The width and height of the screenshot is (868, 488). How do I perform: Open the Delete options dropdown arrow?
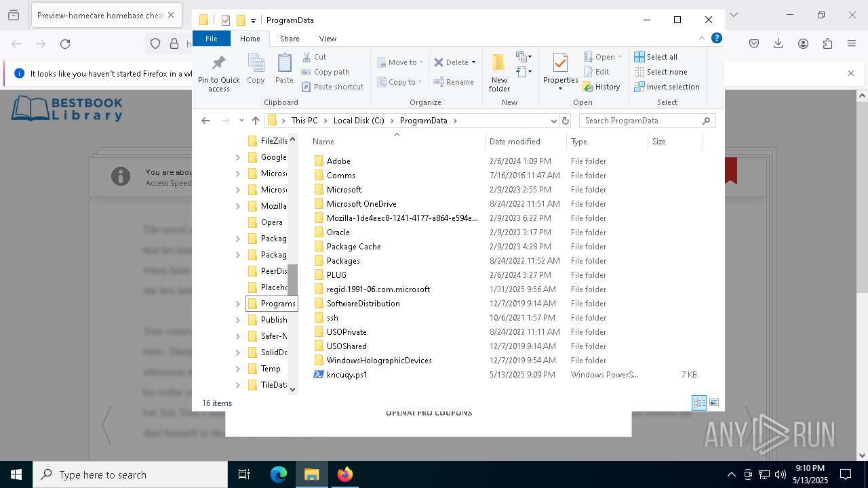(x=473, y=62)
